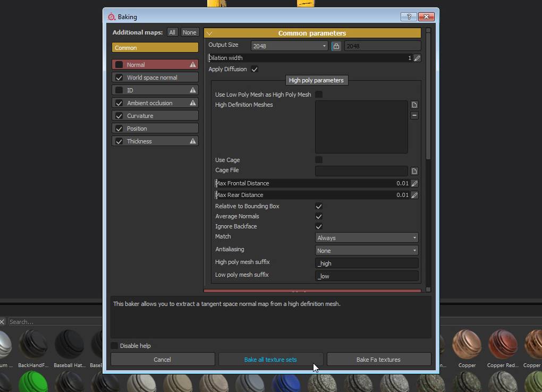Viewport: 542px width, 392px height.
Task: Open the Output Size dropdown
Action: [x=290, y=46]
